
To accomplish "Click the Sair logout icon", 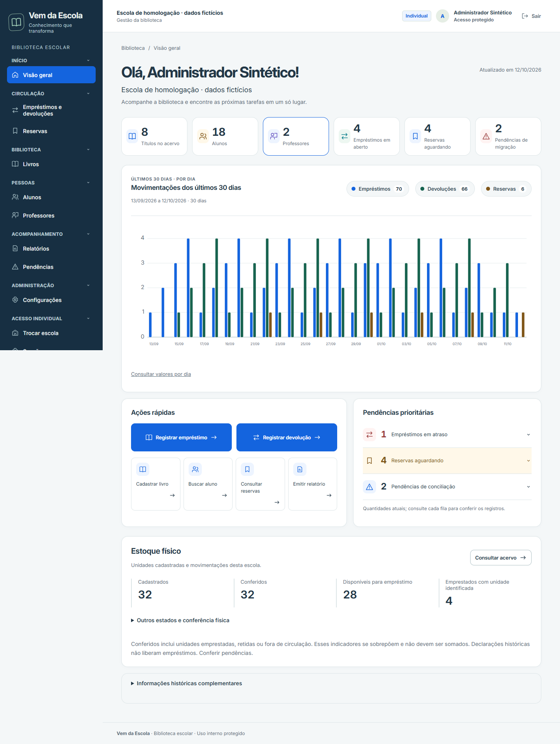I will click(x=525, y=16).
